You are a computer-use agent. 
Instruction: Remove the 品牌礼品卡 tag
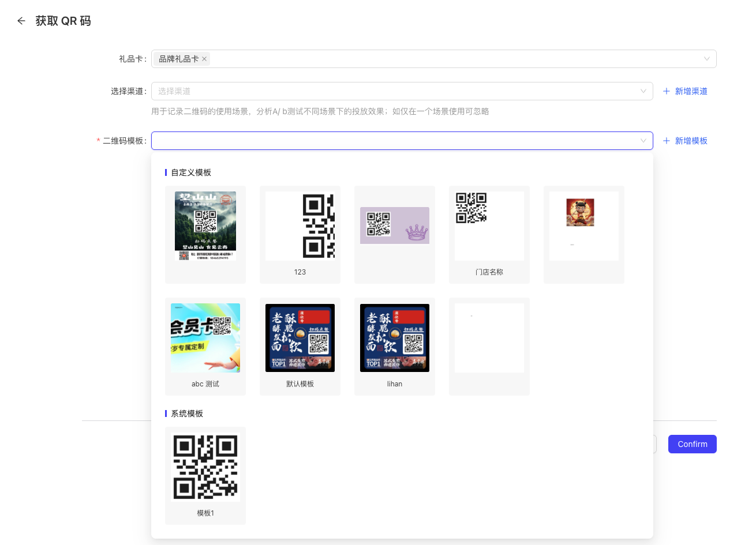[x=204, y=59]
